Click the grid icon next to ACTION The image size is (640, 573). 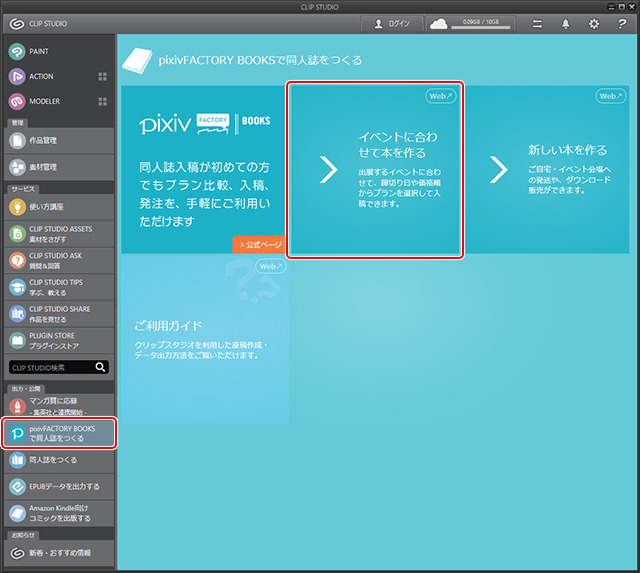(x=102, y=77)
